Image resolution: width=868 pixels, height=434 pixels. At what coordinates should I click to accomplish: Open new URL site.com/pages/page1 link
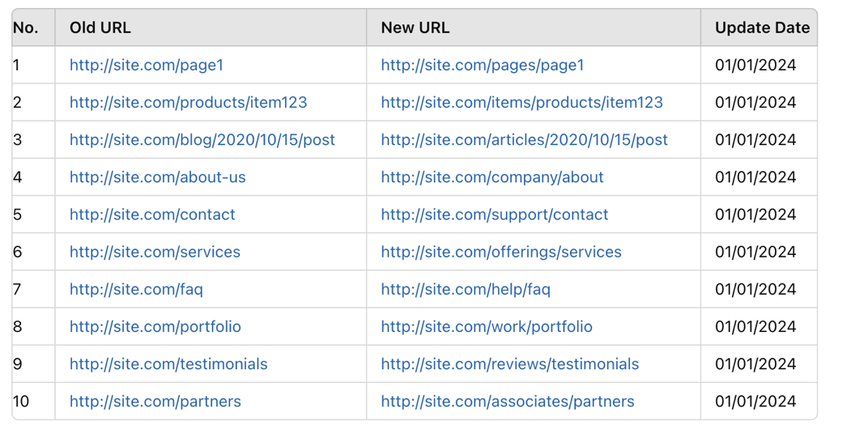(482, 66)
